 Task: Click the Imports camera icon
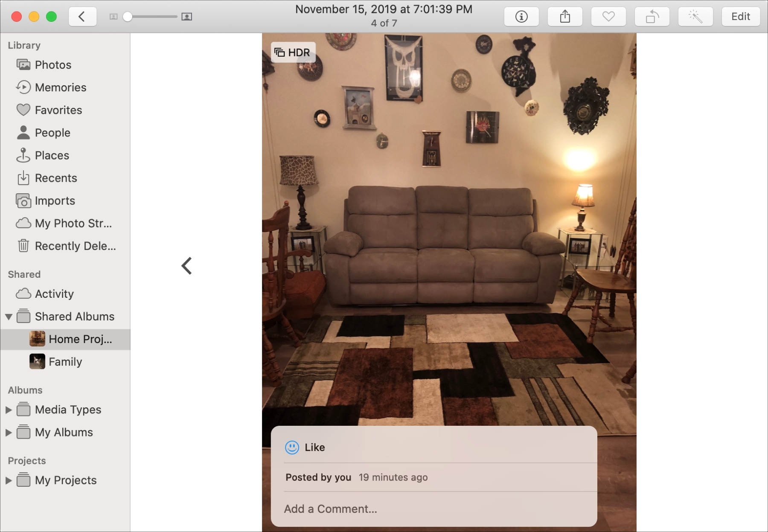click(23, 201)
